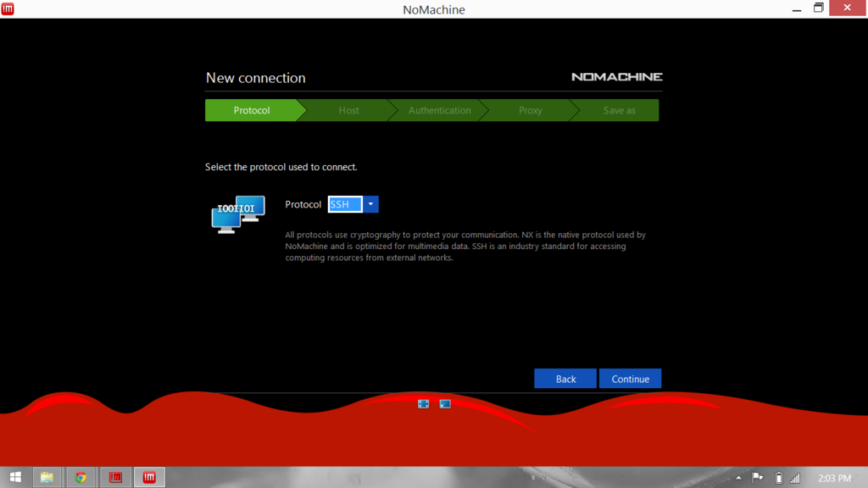Click the 2:03 PM clock
The image size is (868, 488).
[834, 478]
